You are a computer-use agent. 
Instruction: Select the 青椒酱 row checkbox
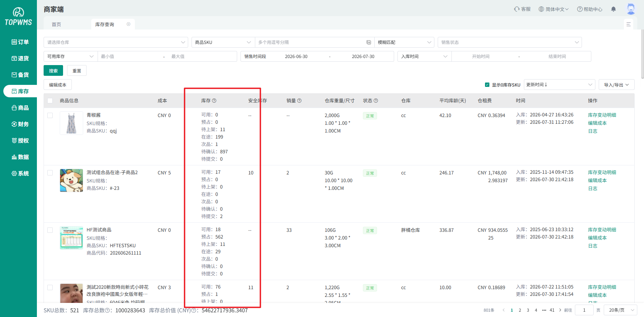(x=50, y=115)
